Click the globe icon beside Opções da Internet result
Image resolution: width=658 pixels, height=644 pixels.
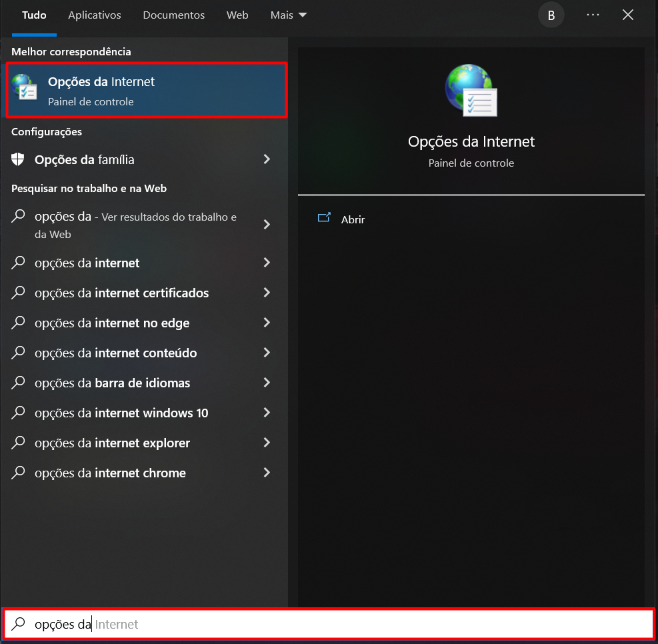click(25, 87)
